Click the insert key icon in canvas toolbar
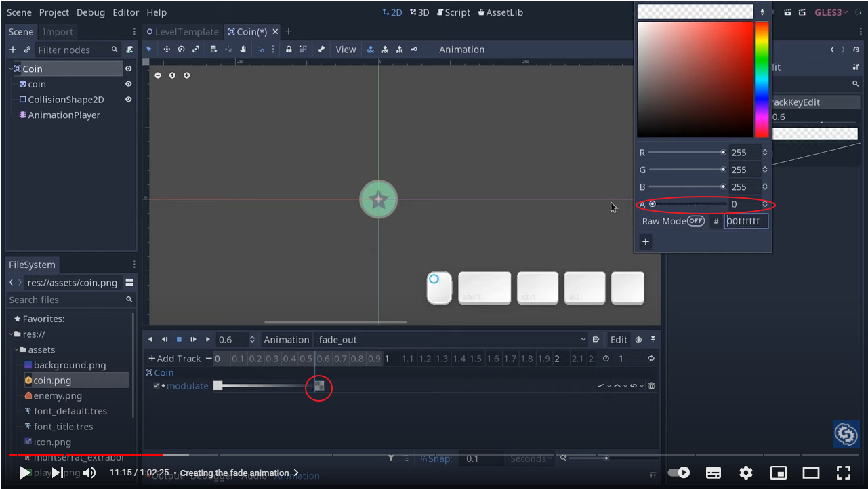Viewport: 868px width, 489px height. tap(414, 50)
